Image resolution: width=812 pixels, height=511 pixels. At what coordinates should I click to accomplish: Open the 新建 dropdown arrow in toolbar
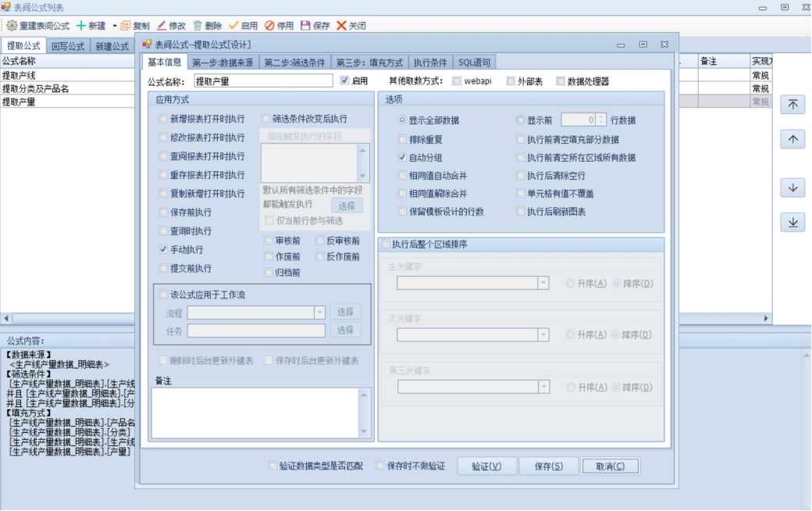[115, 26]
